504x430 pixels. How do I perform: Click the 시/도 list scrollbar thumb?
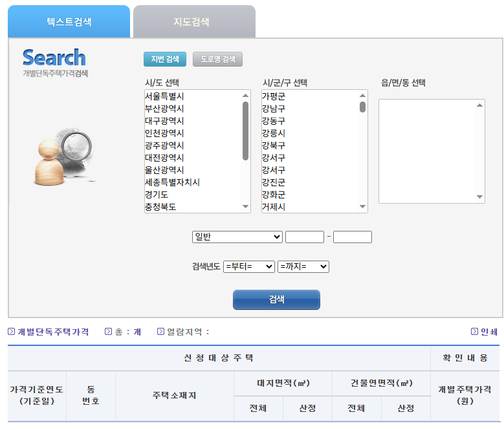[246, 131]
